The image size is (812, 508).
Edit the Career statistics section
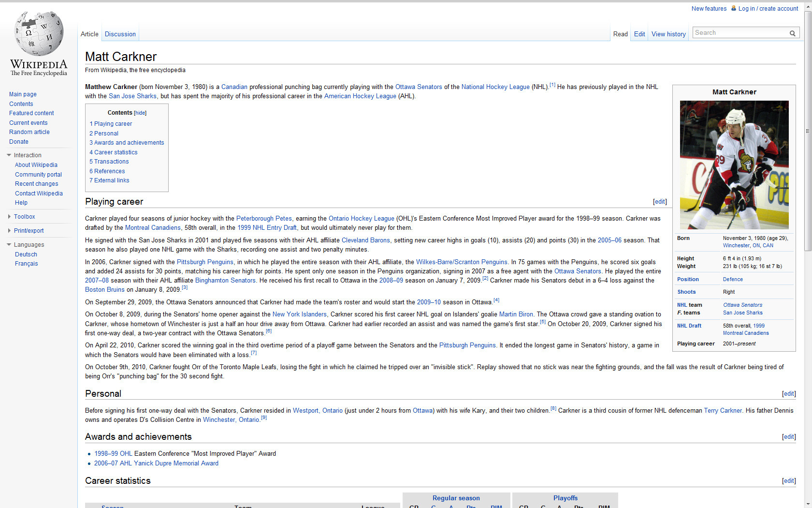pyautogui.click(x=789, y=481)
